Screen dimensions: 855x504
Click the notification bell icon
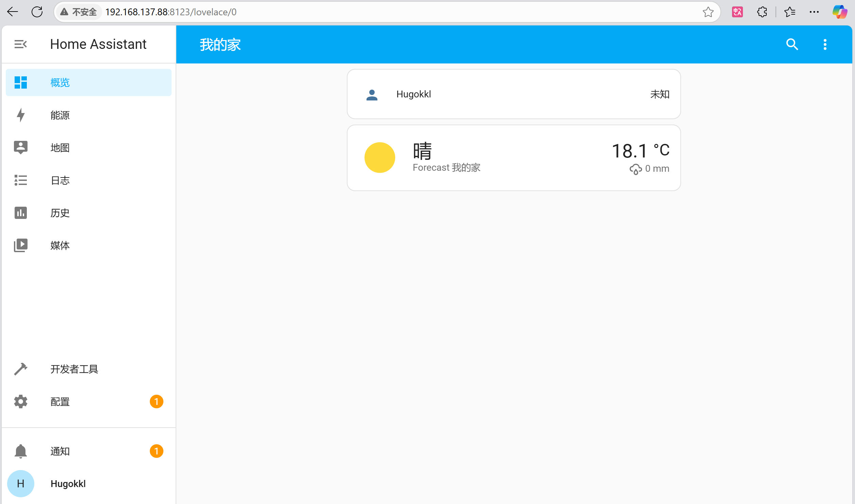click(21, 451)
